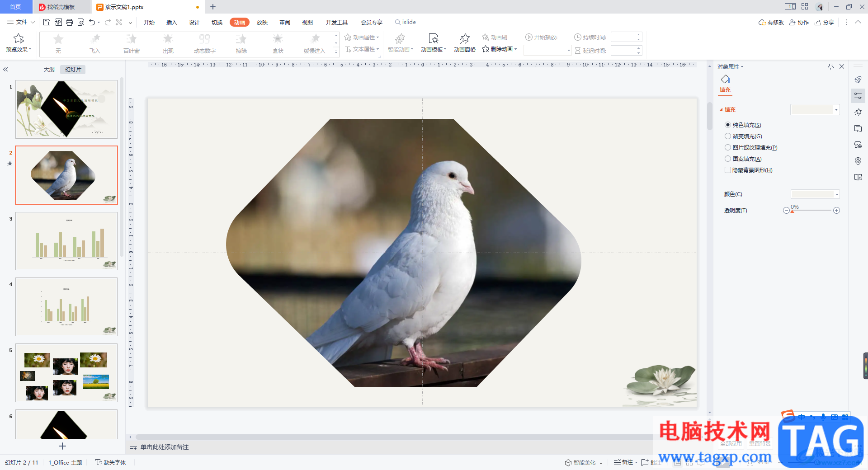Click the export to PDF icon
The width and height of the screenshot is (868, 470).
(58, 22)
